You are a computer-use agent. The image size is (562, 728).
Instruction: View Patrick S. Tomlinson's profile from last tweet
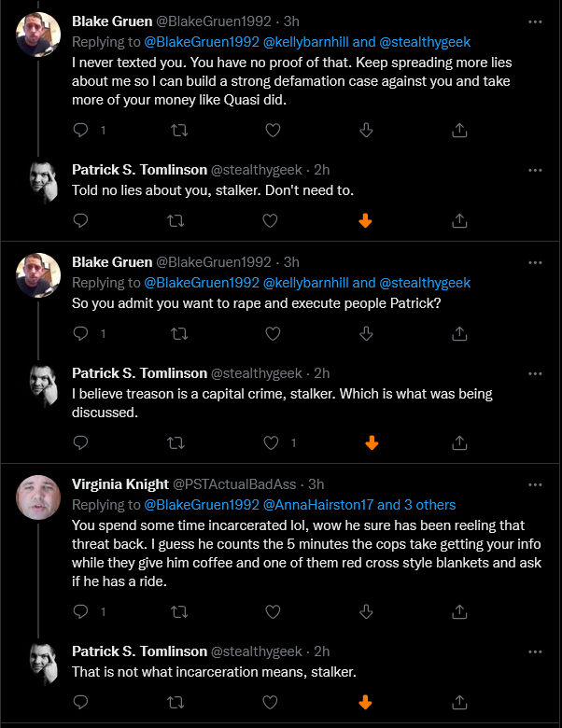click(44, 665)
